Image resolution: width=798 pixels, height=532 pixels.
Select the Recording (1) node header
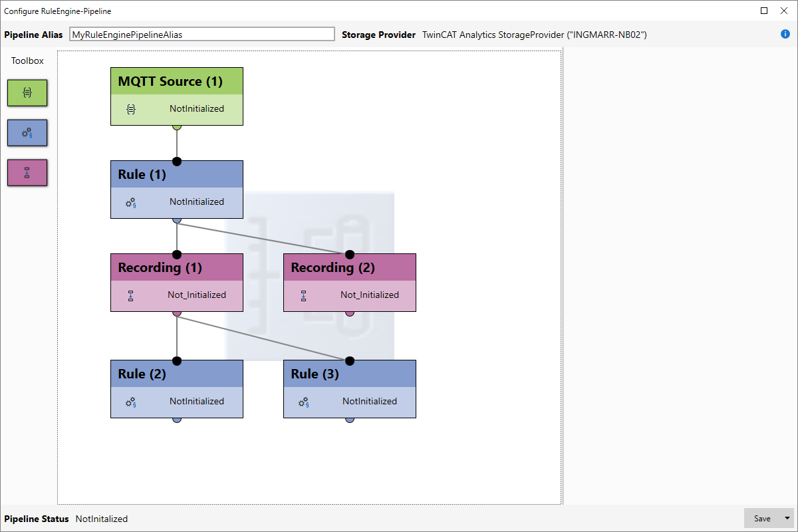(x=177, y=267)
